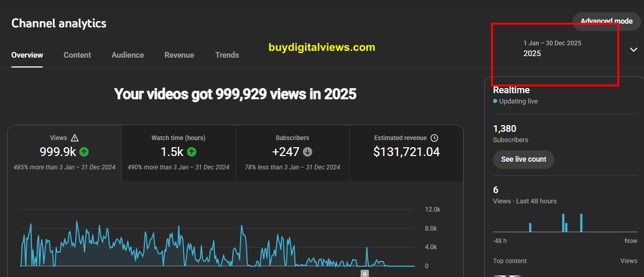Select the Overview tab
Screen dimensions: 644x277
coord(27,55)
